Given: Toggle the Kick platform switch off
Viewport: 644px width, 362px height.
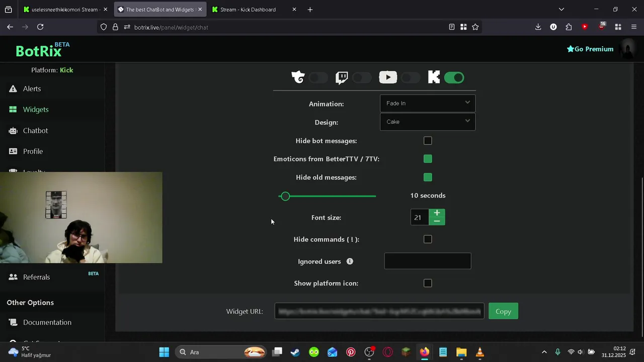Looking at the screenshot, I should [454, 77].
